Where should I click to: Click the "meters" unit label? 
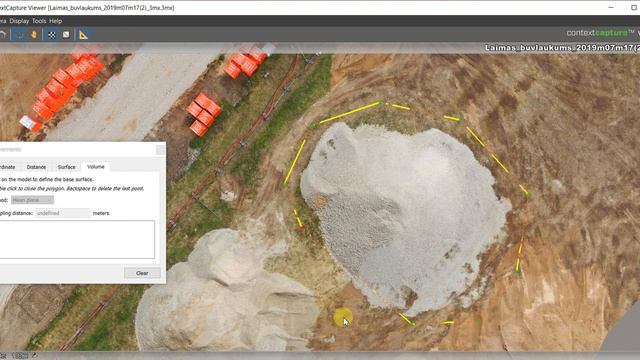[x=101, y=213]
